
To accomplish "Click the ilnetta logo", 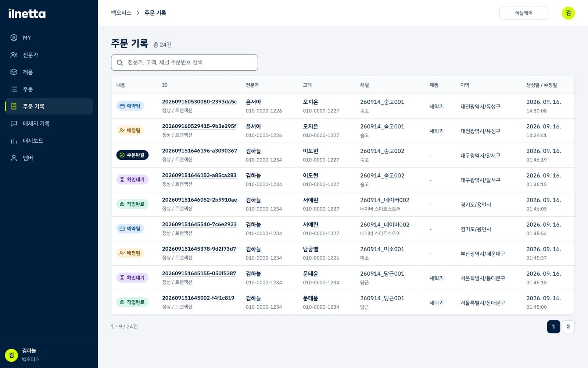I will (x=27, y=14).
